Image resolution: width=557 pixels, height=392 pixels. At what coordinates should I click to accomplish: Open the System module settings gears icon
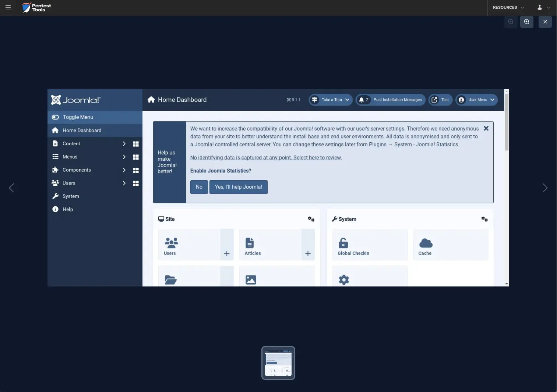[484, 219]
